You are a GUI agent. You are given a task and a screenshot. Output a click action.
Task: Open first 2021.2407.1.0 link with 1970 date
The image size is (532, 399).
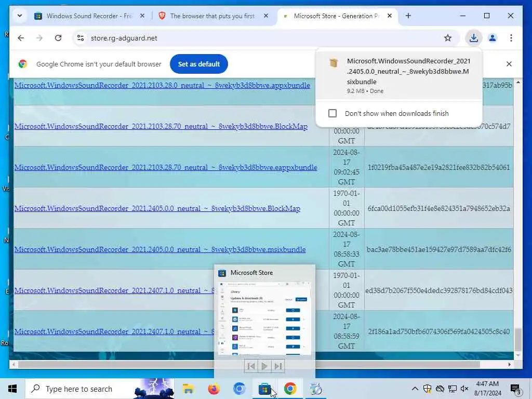114,290
